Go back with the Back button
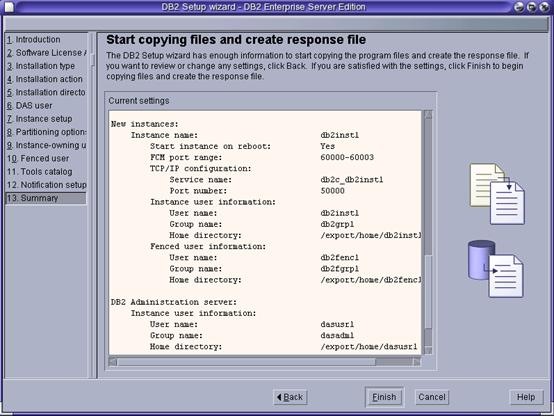Screen dimensions: 554x416 click(290, 397)
